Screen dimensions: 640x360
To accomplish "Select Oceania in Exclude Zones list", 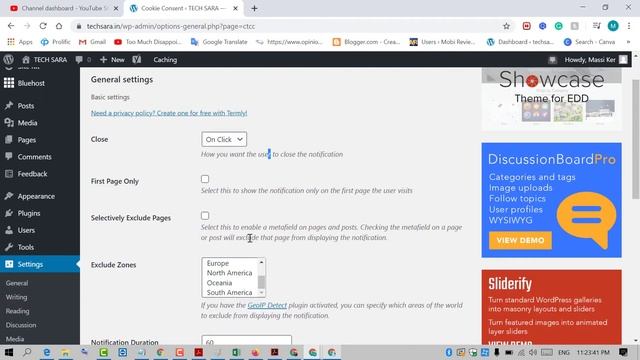I will click(219, 283).
